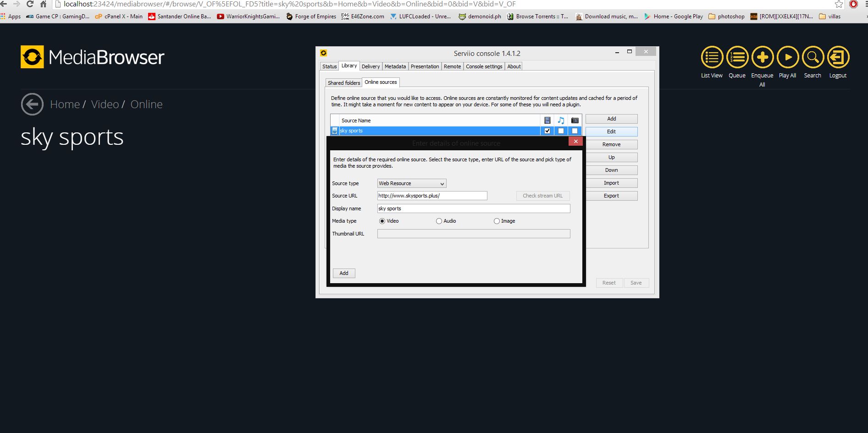Open the Forge of Empires bookmark
The height and width of the screenshot is (433, 868).
tap(311, 16)
